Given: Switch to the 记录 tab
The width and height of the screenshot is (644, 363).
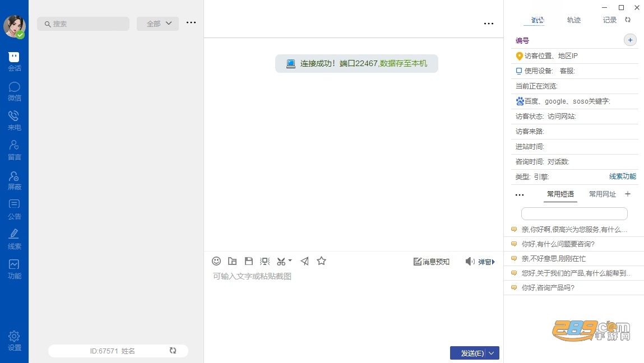Looking at the screenshot, I should point(609,20).
